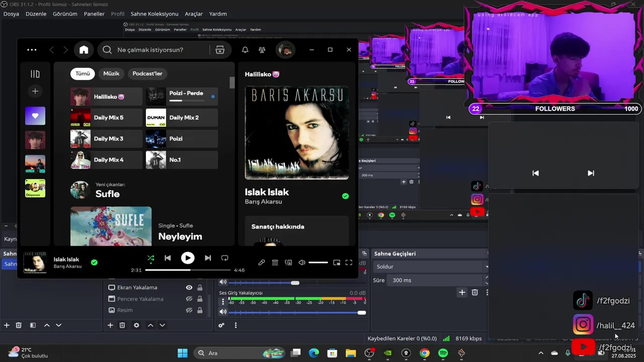Toggle lock for Resim source
Viewport: 644px width, 362px height.
[x=200, y=310]
